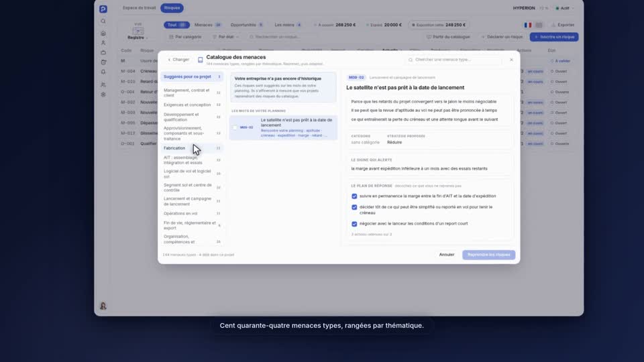Open the briefcase icon in sidebar

[x=103, y=52]
